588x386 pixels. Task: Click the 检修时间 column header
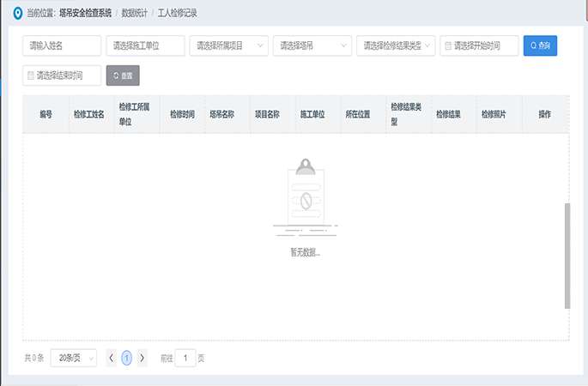coord(182,114)
